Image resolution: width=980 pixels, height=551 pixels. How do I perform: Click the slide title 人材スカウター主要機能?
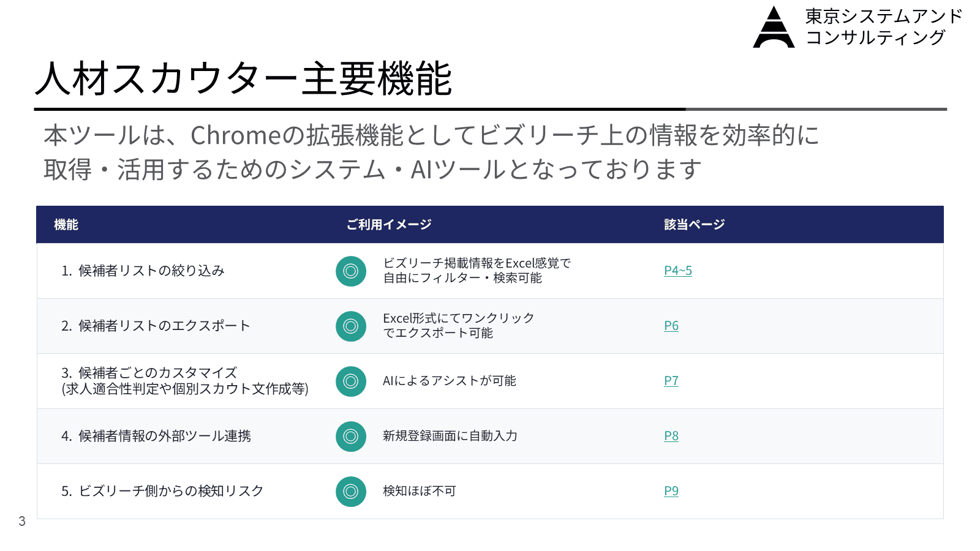pyautogui.click(x=244, y=78)
